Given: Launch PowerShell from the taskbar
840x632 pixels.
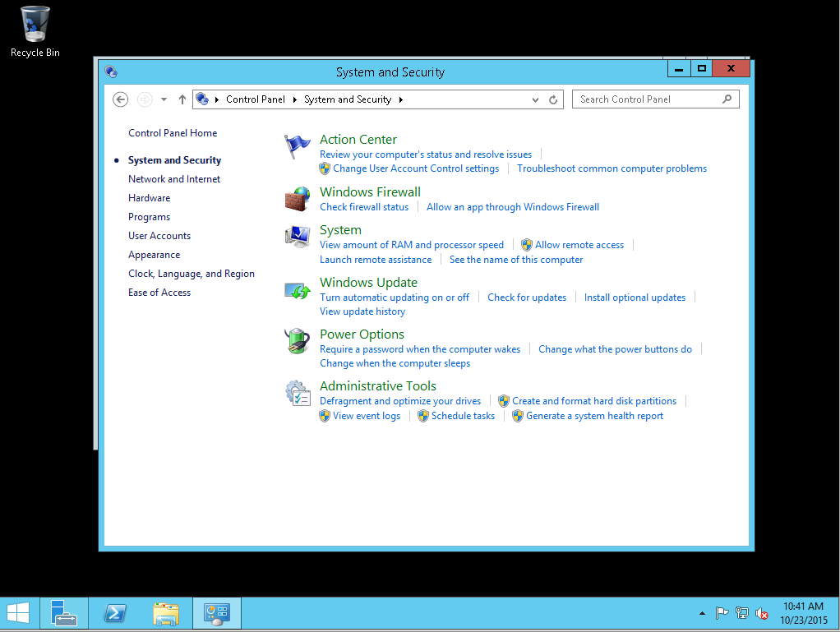Looking at the screenshot, I should click(115, 613).
